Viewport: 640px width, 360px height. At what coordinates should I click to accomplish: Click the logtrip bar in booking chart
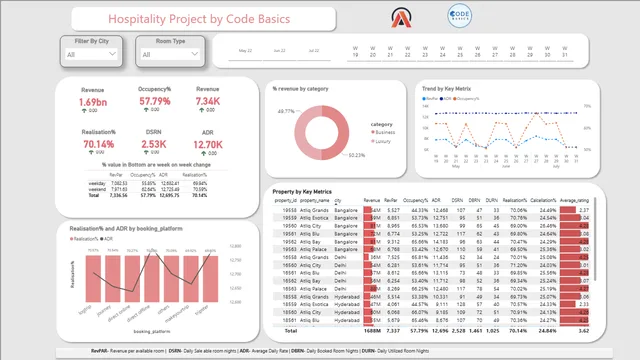[x=93, y=279]
